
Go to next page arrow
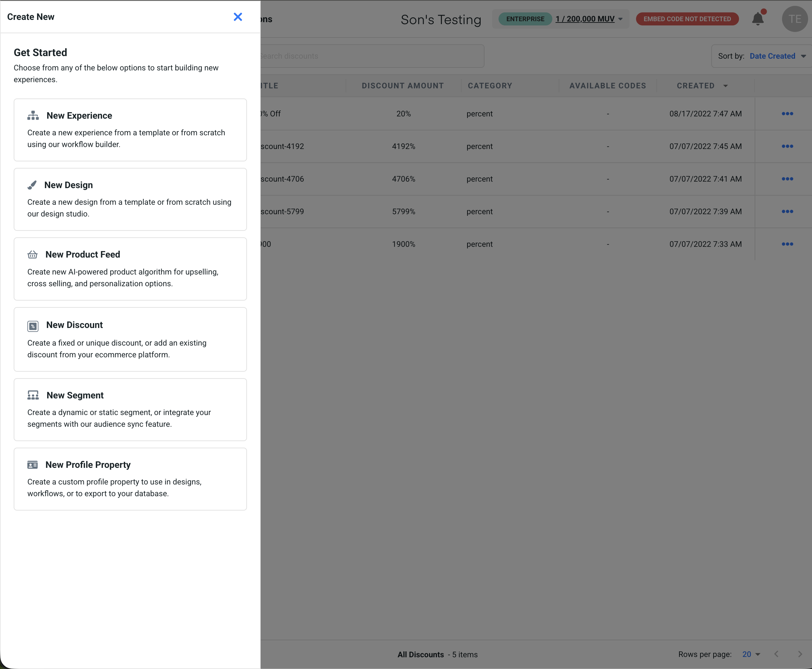click(x=800, y=654)
